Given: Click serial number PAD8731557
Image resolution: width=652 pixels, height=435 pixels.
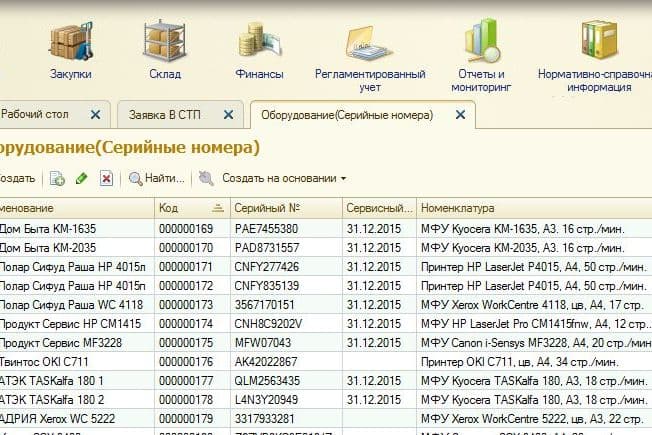Looking at the screenshot, I should pos(267,248).
